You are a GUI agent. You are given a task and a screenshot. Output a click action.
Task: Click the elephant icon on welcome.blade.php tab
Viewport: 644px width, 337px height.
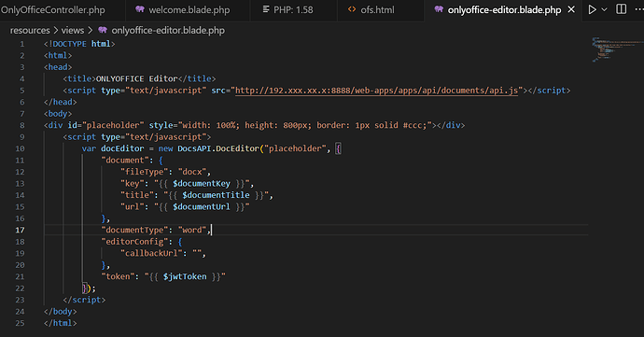(x=140, y=9)
